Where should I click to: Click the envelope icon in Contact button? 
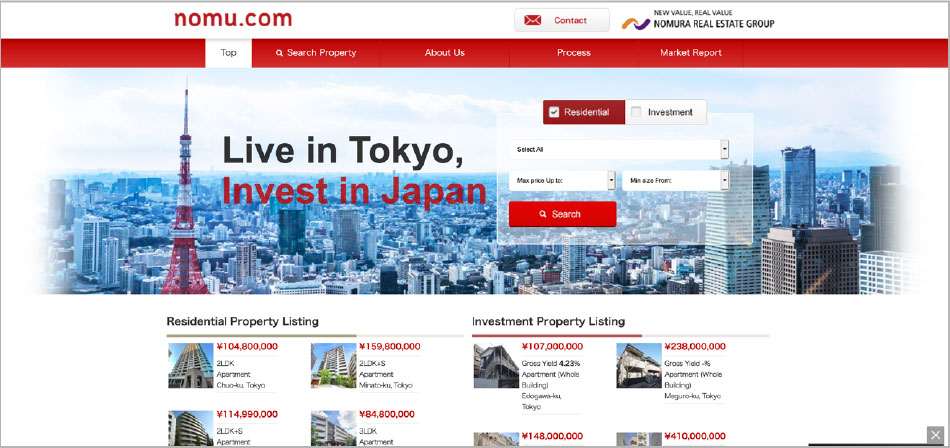[x=533, y=21]
